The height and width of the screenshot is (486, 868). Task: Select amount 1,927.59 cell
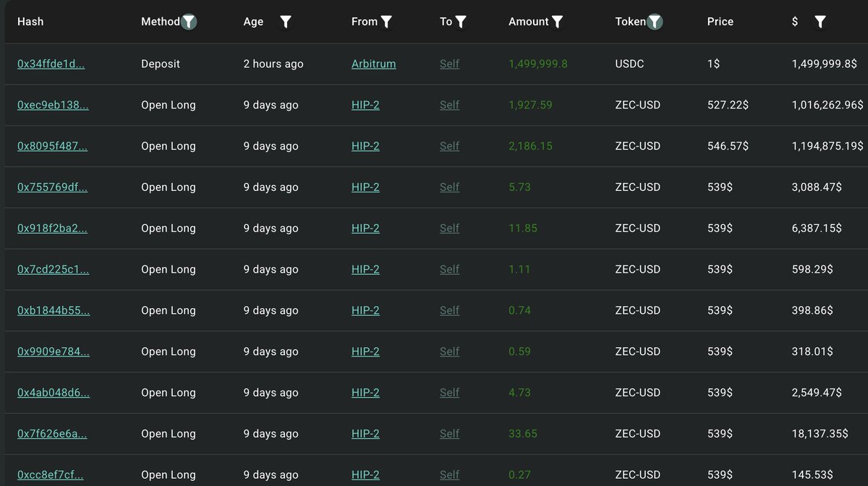tap(530, 105)
